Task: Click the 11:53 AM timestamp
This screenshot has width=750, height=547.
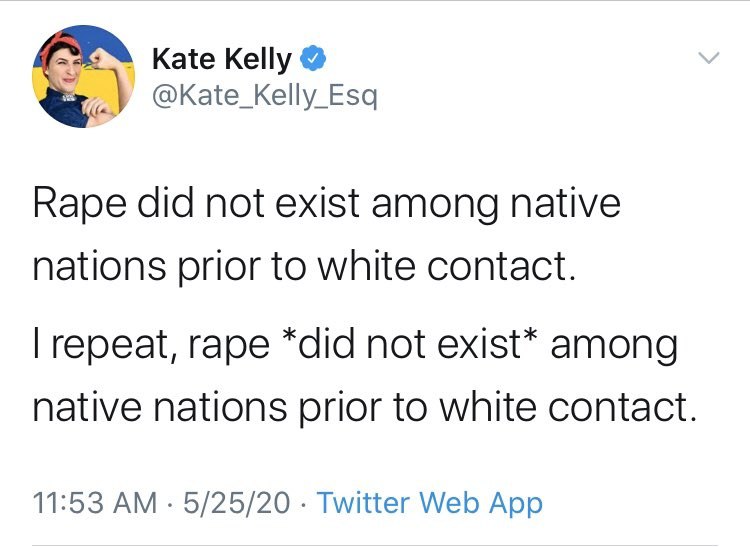Action: point(95,503)
